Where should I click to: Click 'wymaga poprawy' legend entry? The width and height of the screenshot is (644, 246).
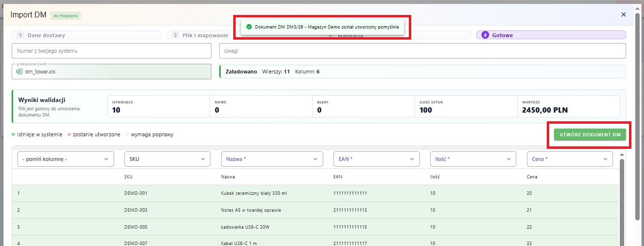[150, 134]
